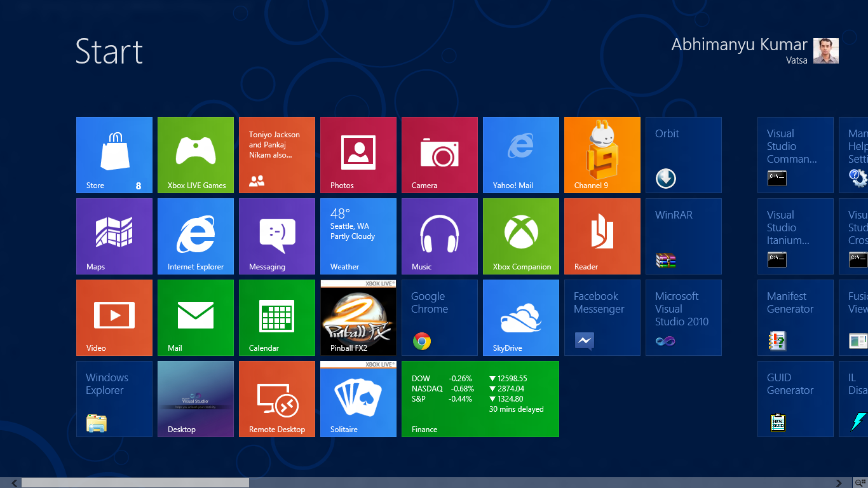This screenshot has height=488, width=868.
Task: Start Microsoft Visual Studio 2010
Action: (684, 318)
